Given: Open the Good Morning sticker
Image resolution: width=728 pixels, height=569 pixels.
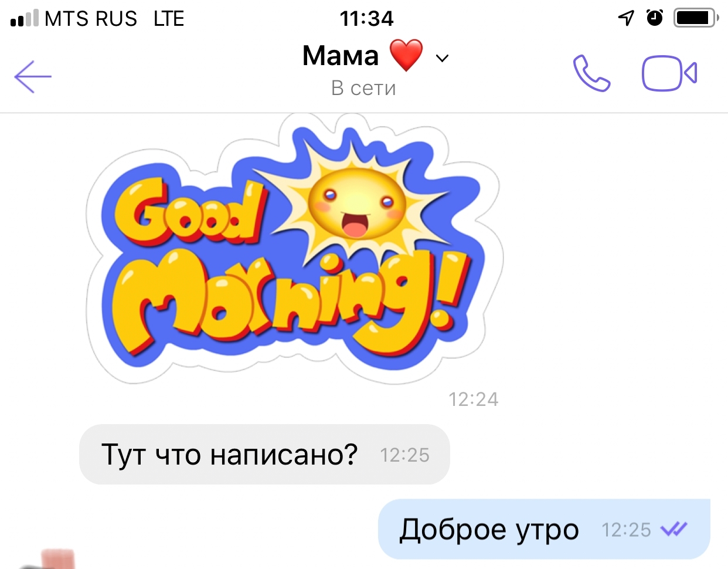Looking at the screenshot, I should click(294, 249).
